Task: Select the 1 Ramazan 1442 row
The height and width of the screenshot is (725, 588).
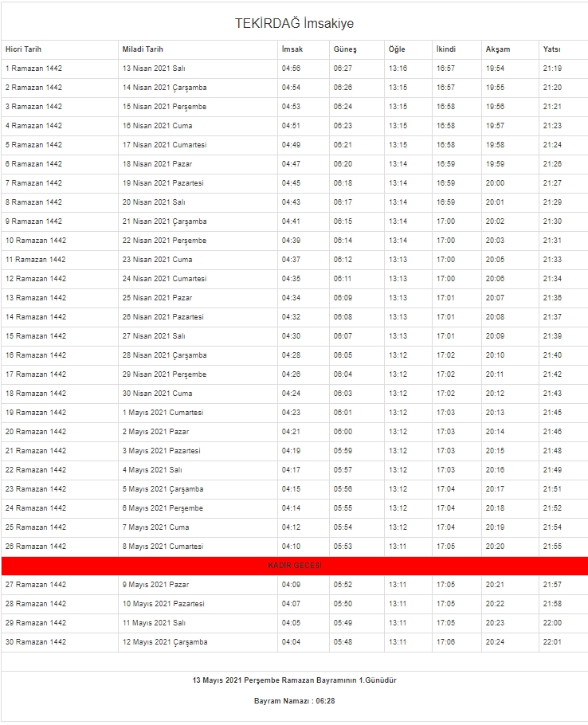Action: click(x=33, y=69)
